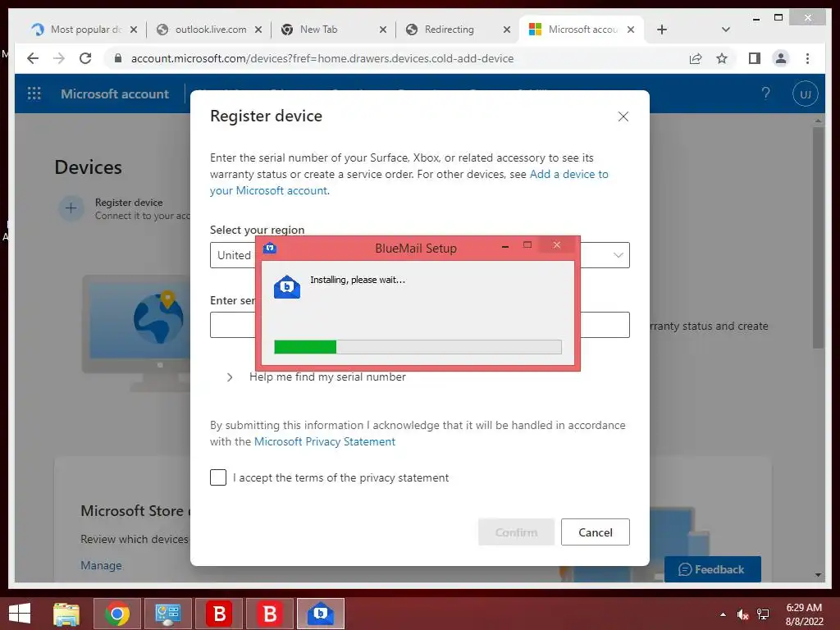Click the disabled Confirm button
The height and width of the screenshot is (630, 840).
(x=516, y=532)
